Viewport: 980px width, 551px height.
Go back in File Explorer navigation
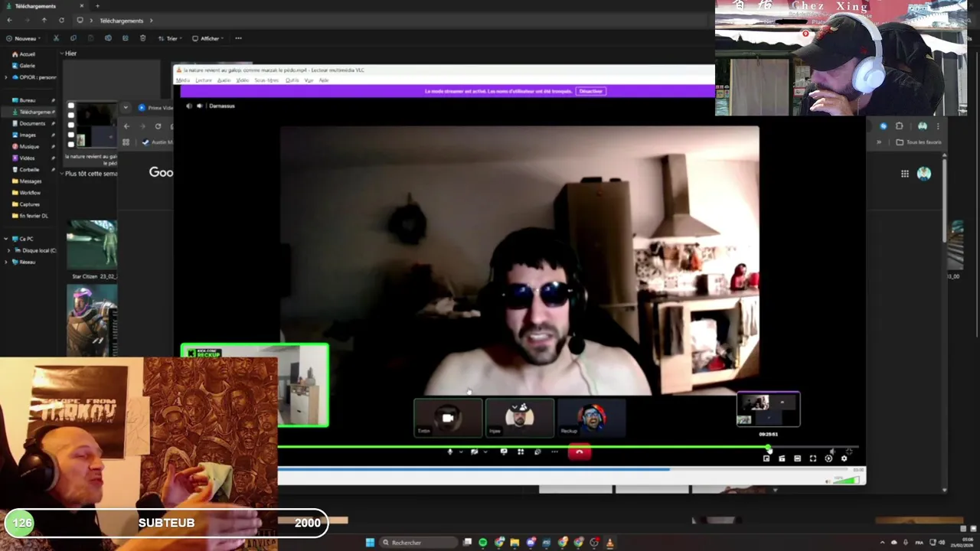9,21
